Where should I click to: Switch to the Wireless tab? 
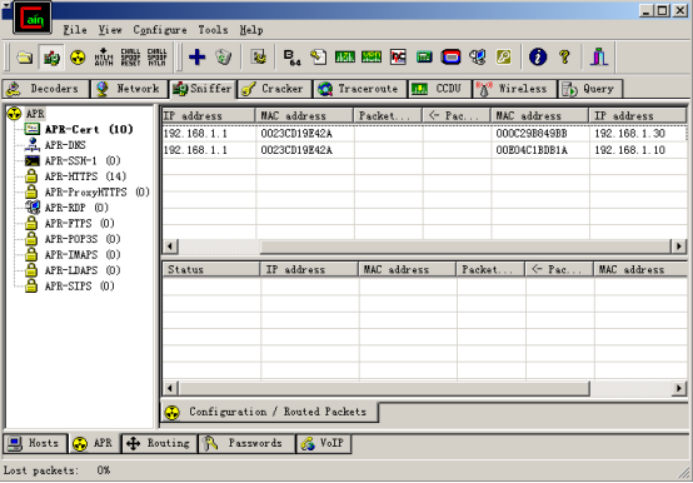coord(514,89)
